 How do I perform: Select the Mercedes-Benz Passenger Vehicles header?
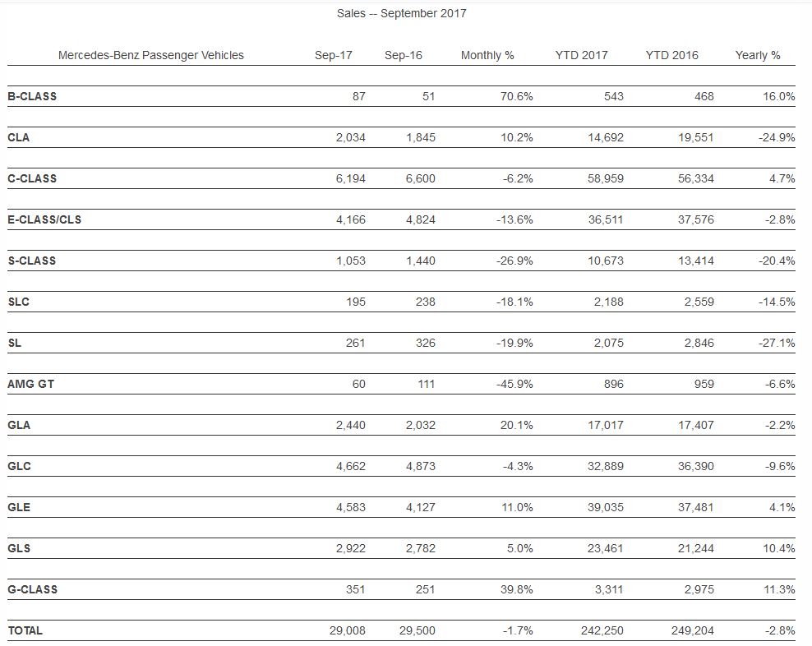[151, 55]
